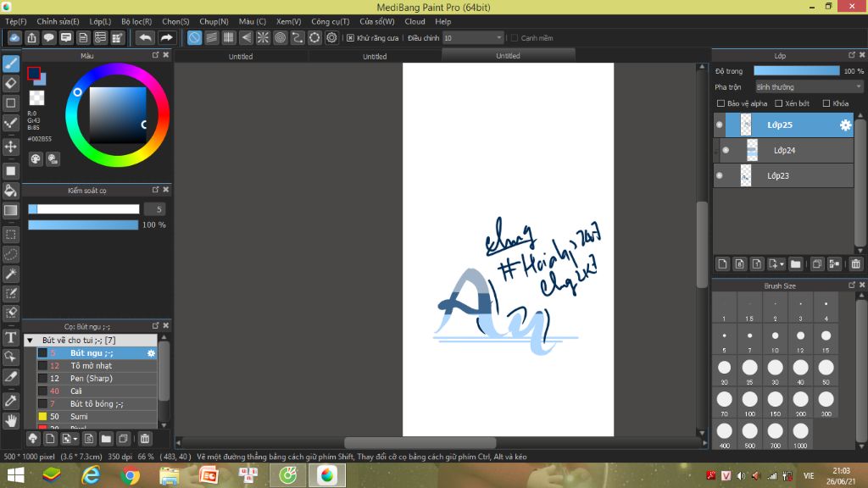Click the canvas horizontal scrollbar

pyautogui.click(x=420, y=442)
